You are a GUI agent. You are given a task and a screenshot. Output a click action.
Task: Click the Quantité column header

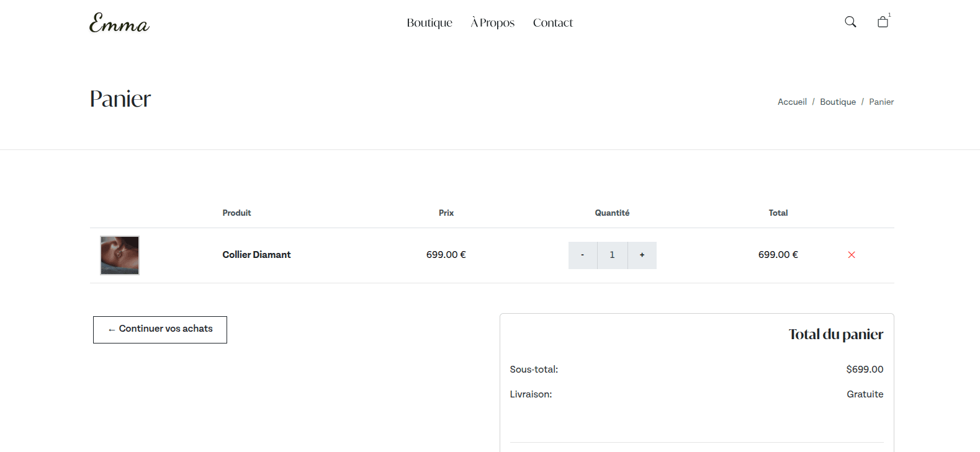click(x=612, y=213)
